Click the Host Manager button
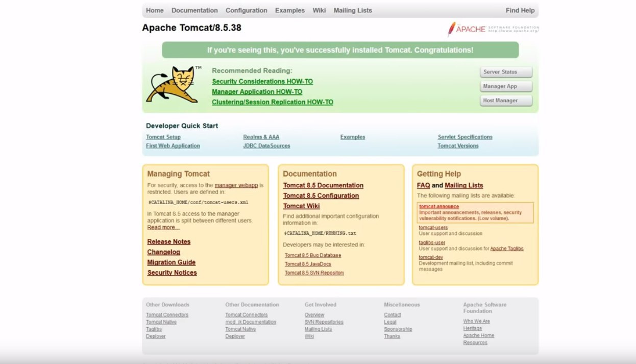This screenshot has width=636, height=364. point(506,101)
